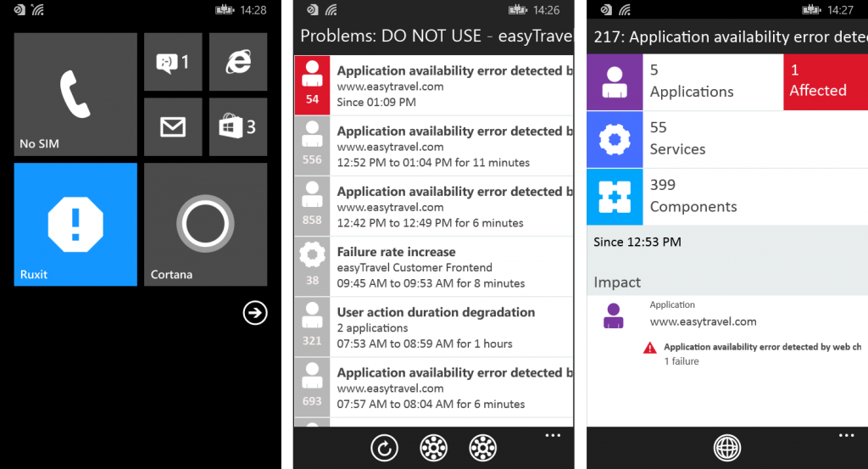Image resolution: width=868 pixels, height=469 pixels.
Task: Open the Failure rate increase problem
Action: point(434,265)
